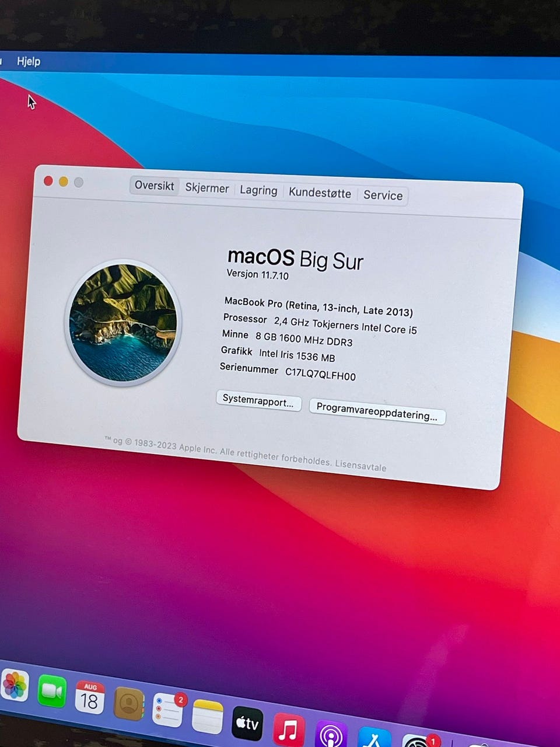This screenshot has height=747, width=560.
Task: Open the Contacts app in the Dock
Action: coord(129,704)
